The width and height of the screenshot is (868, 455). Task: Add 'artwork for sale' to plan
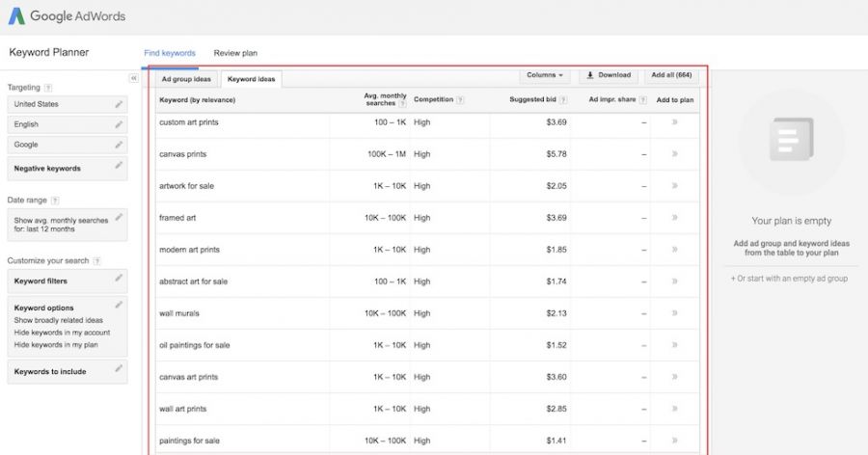[x=675, y=186]
